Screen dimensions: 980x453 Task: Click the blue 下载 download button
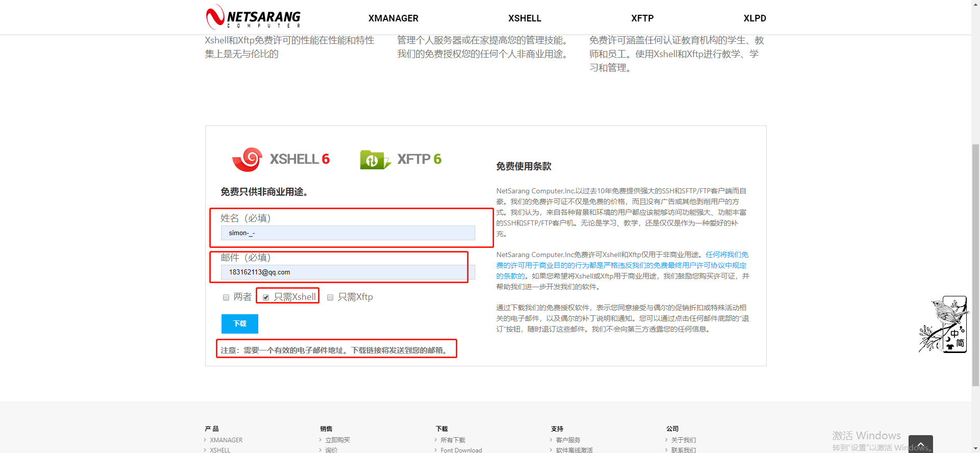pos(240,324)
